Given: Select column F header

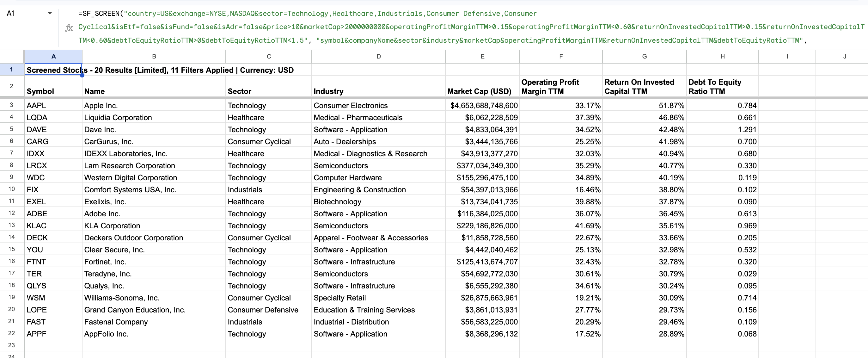Looking at the screenshot, I should [561, 57].
